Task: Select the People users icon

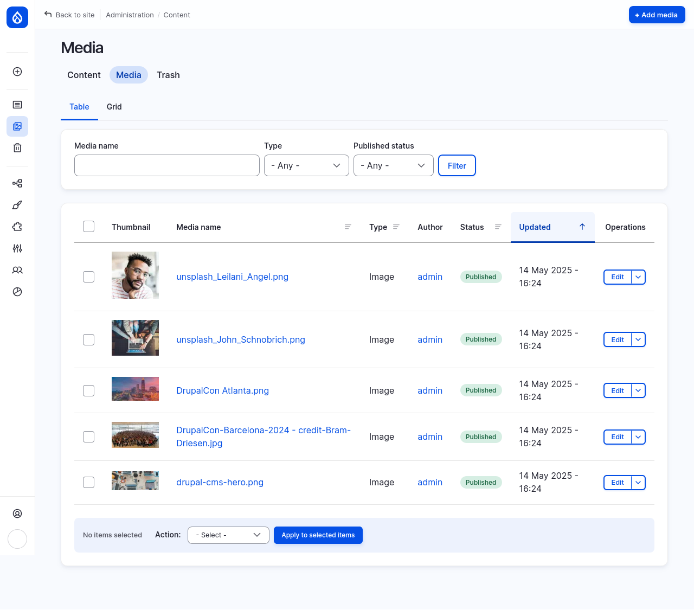Action: point(17,270)
